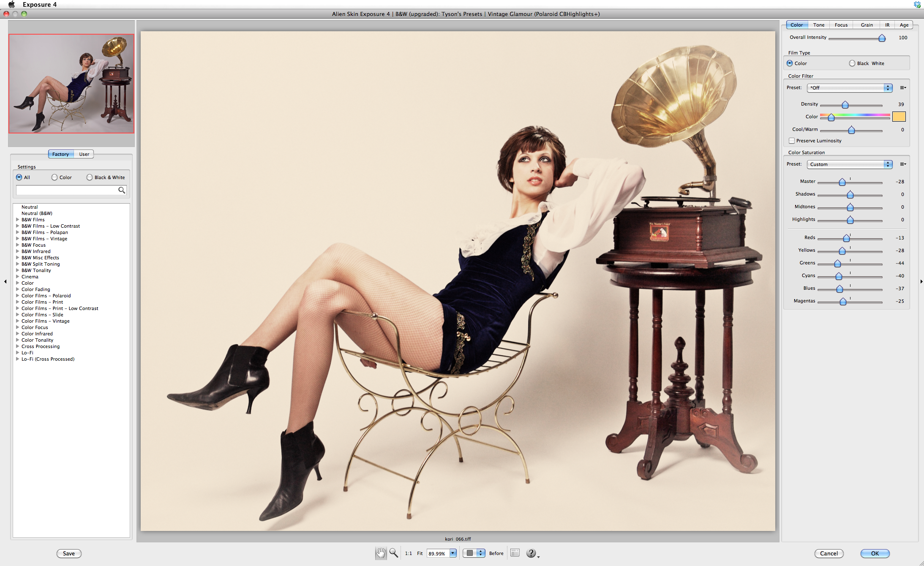Open the Color Filter color swatch
This screenshot has height=566, width=924.
tap(899, 117)
